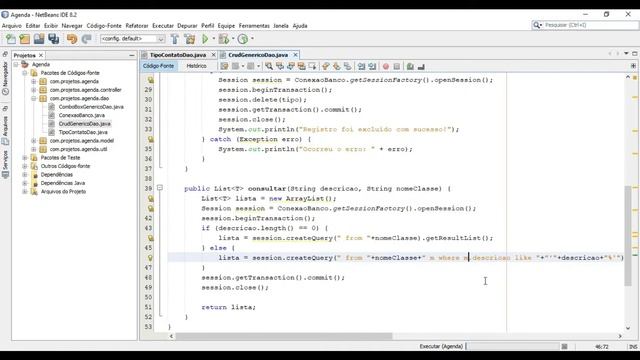The image size is (640, 360).
Task: Open the Profile Project dropdown arrow
Action: pyautogui.click(x=252, y=39)
